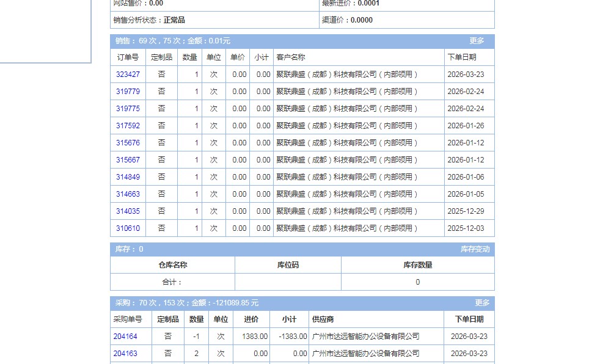
Task: Click 更多 in the 销售 section header
Action: pos(477,41)
